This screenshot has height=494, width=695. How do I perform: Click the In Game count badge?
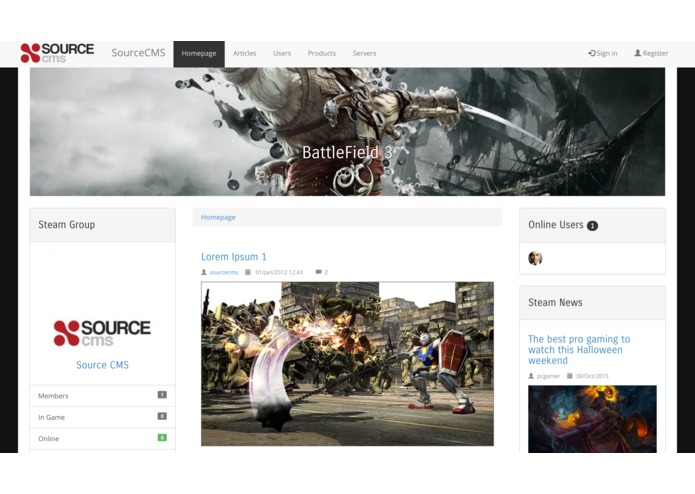[x=162, y=416]
